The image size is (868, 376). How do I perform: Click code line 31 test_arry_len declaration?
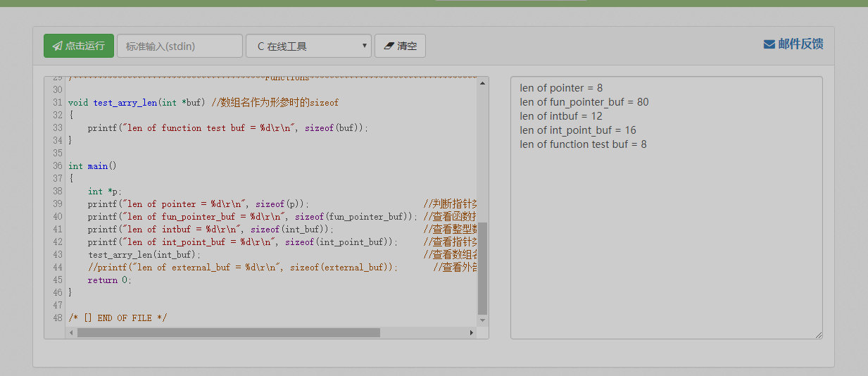pos(203,102)
